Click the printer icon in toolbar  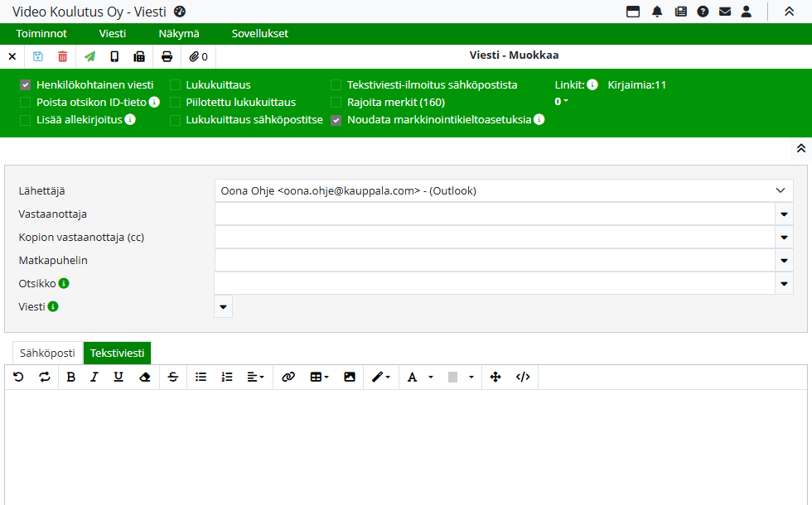tap(167, 57)
